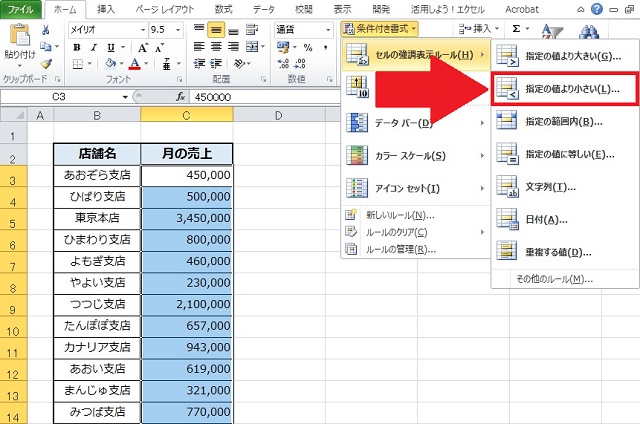Click the Cut scissors icon
The height and width of the screenshot is (424, 640).
click(45, 30)
